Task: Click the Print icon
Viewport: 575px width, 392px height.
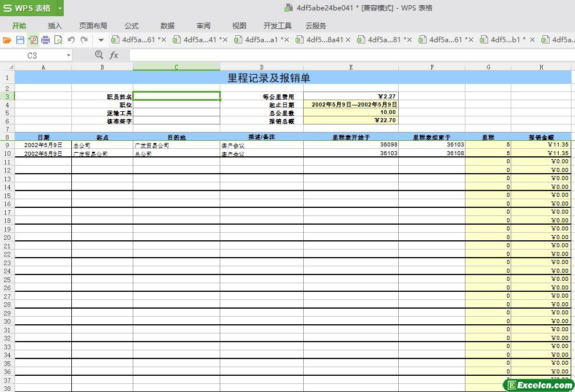Action: (x=46, y=40)
